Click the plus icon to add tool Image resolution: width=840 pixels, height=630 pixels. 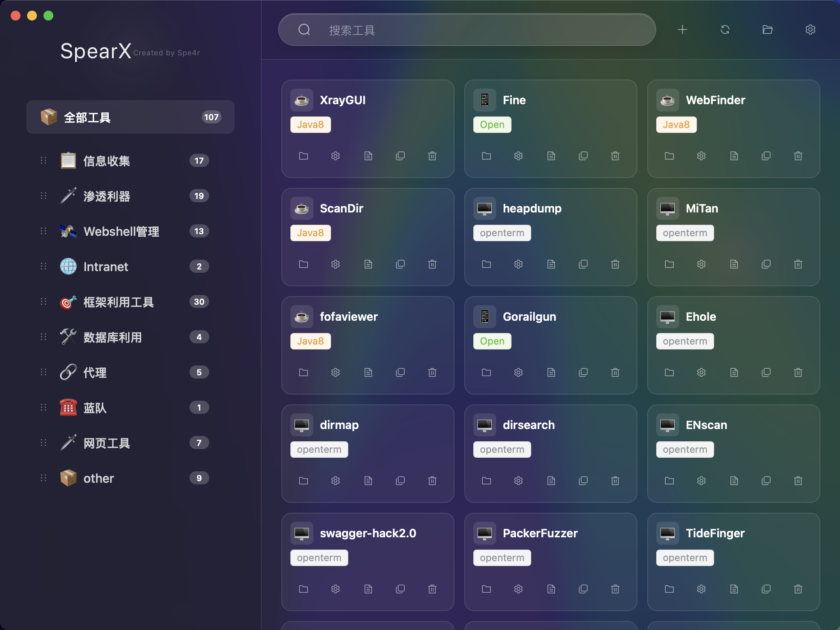(682, 30)
